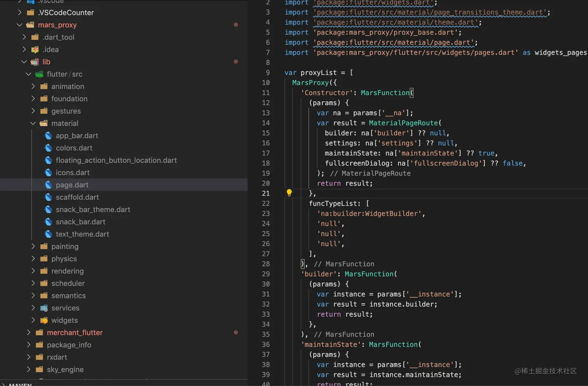Collapse the material folder chevron
This screenshot has height=386, width=588.
[x=33, y=123]
